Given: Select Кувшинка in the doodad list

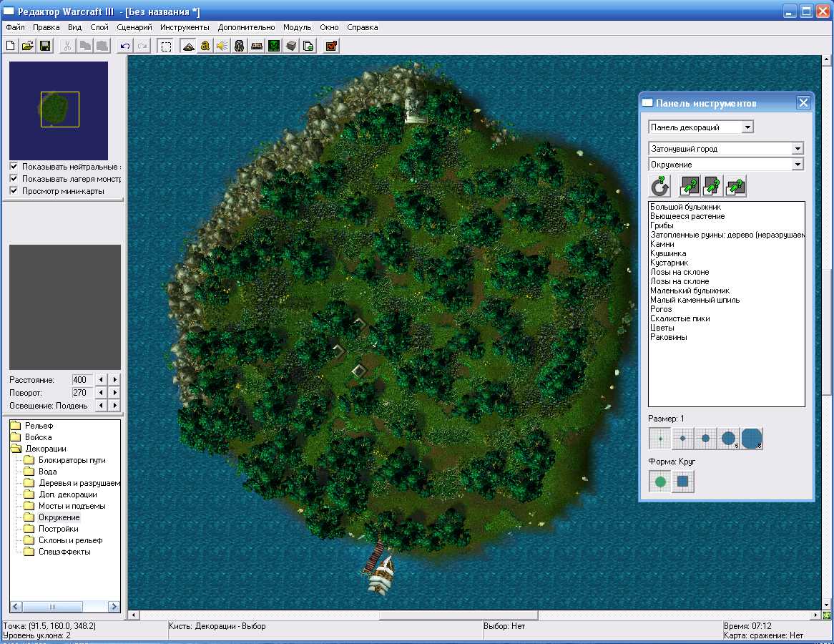Looking at the screenshot, I should point(668,253).
